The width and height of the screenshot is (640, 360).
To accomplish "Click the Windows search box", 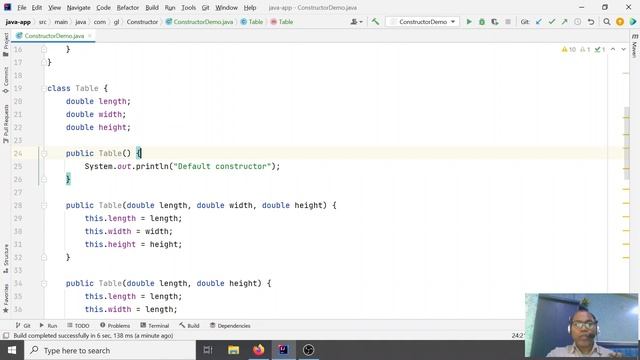I will (110, 350).
